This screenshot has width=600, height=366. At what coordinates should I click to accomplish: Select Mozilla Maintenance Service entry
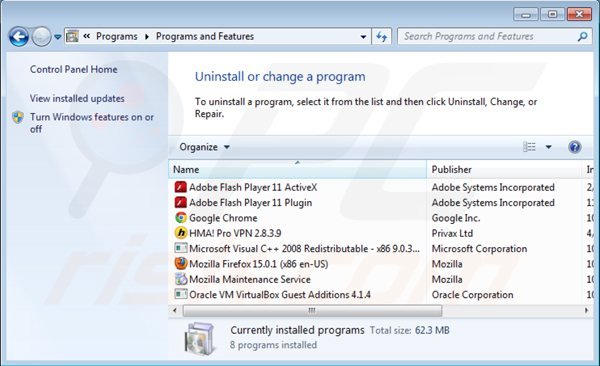click(x=250, y=279)
